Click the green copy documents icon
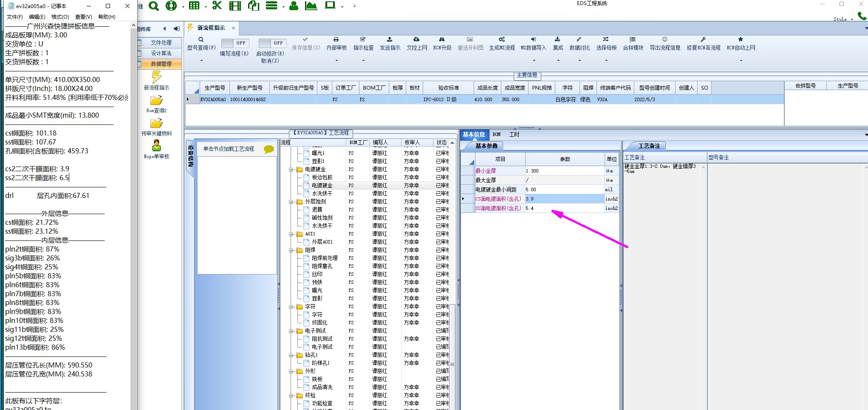 [x=254, y=6]
